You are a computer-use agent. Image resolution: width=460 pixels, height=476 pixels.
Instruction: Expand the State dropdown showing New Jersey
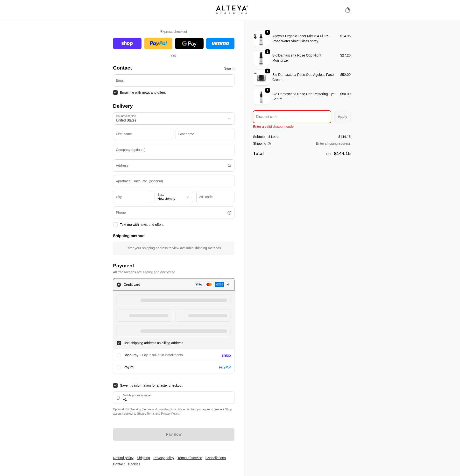coord(173,197)
